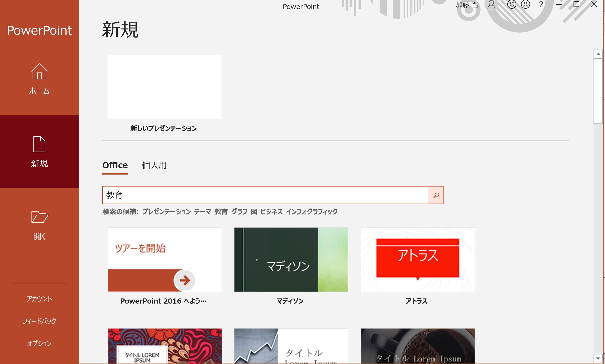Open Help question mark
The width and height of the screenshot is (605, 364).
point(541,4)
